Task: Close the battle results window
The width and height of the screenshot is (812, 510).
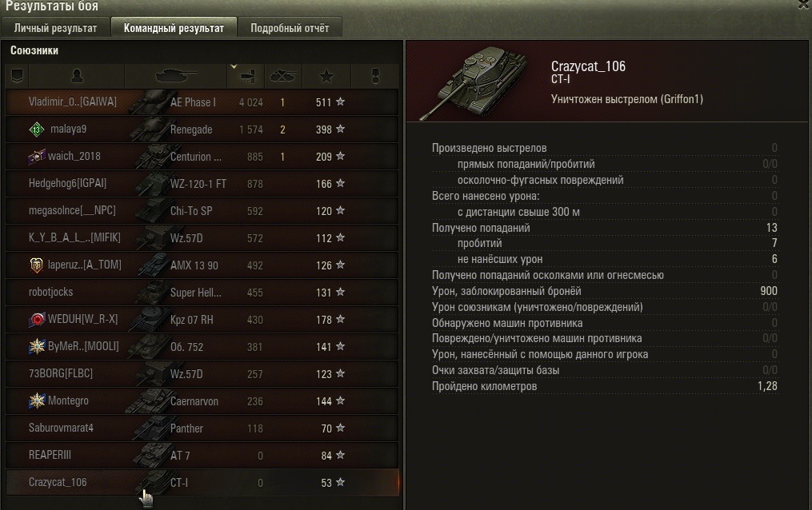Action: [804, 5]
